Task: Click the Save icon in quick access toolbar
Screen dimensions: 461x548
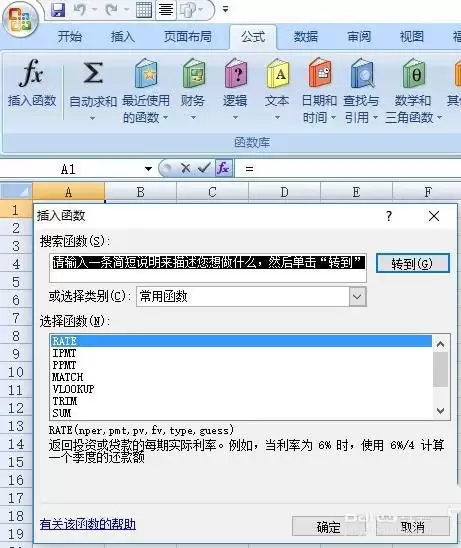Action: 58,9
